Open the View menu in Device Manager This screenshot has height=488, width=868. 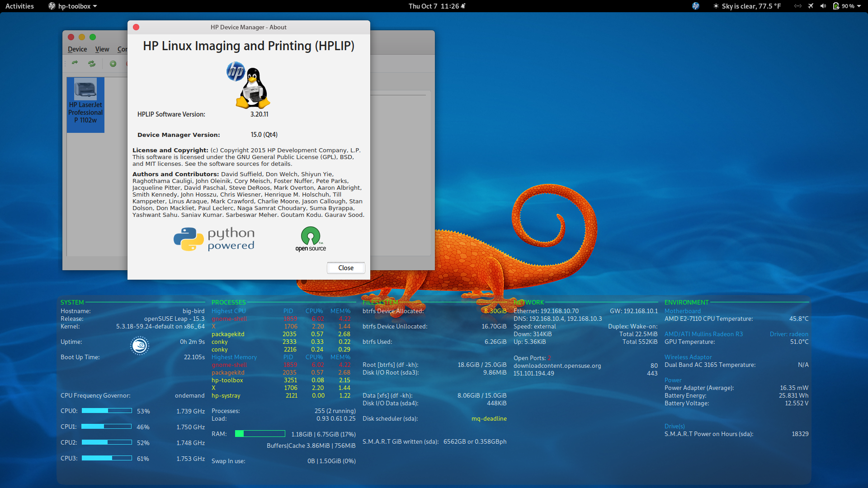tap(102, 49)
